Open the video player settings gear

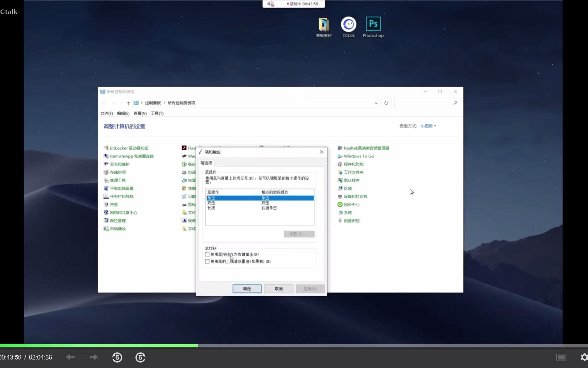tap(584, 357)
